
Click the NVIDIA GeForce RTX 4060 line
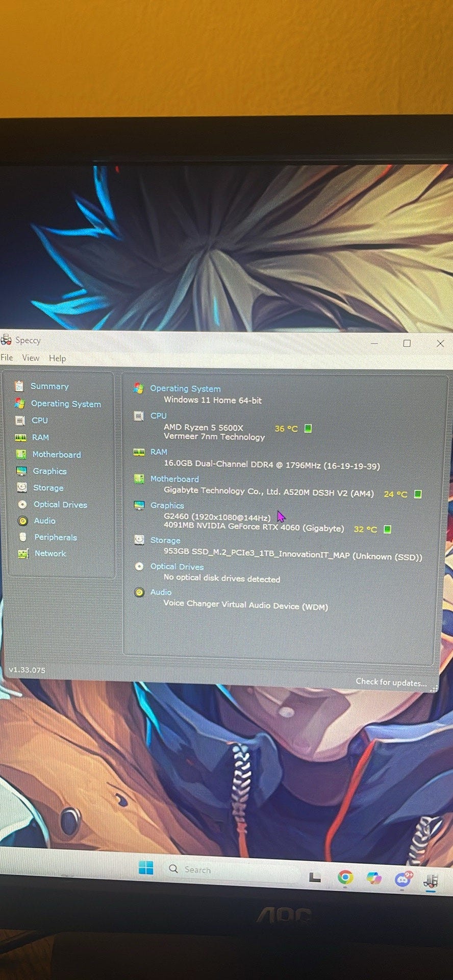[x=254, y=527]
